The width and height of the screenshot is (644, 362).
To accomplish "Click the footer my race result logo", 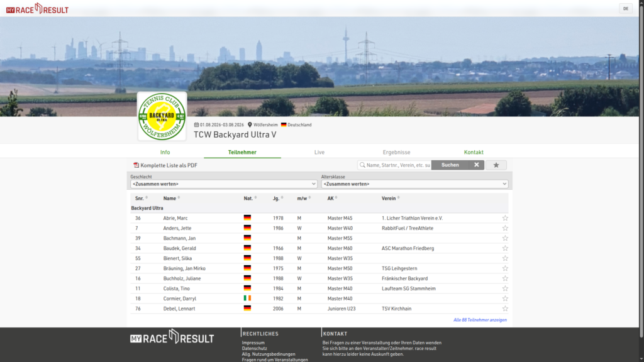I will tap(172, 337).
